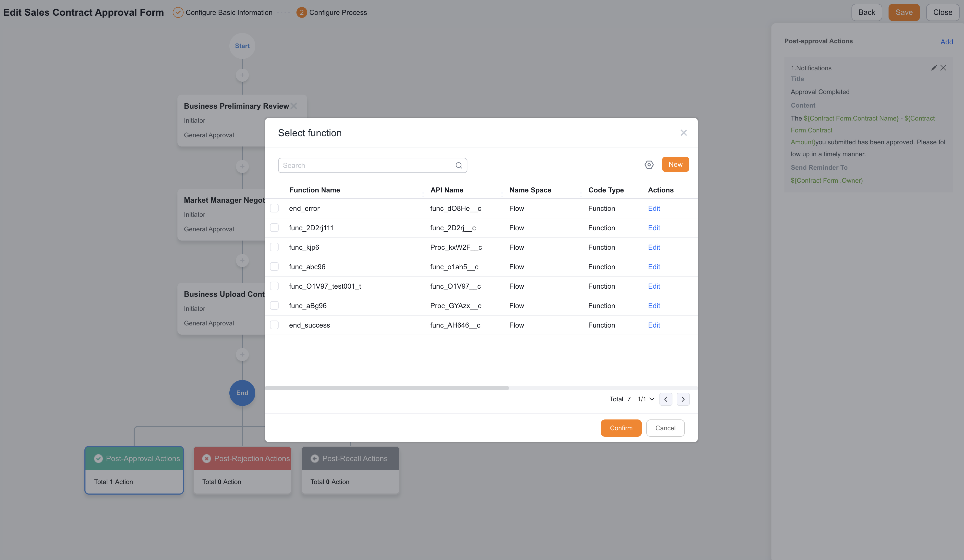Add a post-approval action
Screen dimensions: 964x560
coord(946,42)
